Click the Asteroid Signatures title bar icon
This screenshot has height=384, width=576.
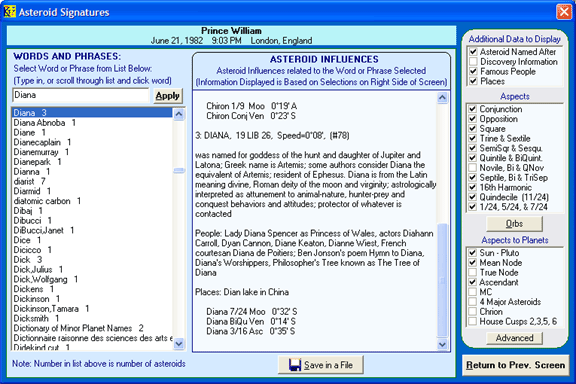(9, 12)
